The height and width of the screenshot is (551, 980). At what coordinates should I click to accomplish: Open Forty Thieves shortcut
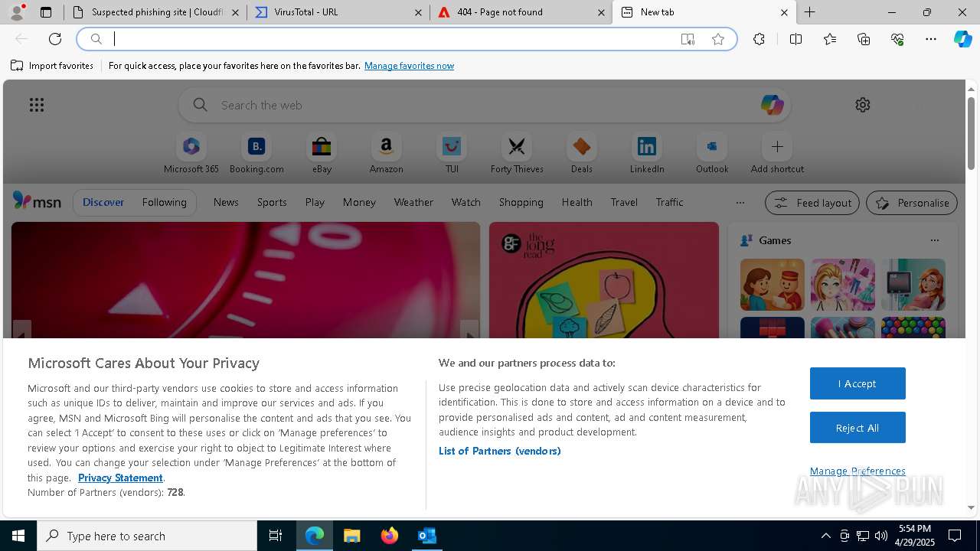pyautogui.click(x=517, y=154)
